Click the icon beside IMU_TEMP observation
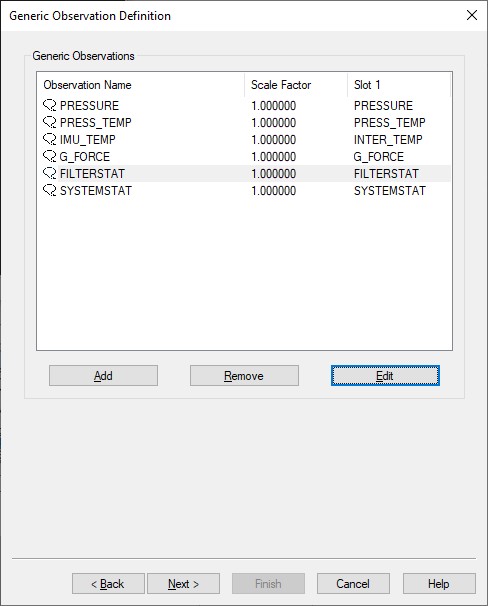The image size is (488, 606). (x=49, y=139)
